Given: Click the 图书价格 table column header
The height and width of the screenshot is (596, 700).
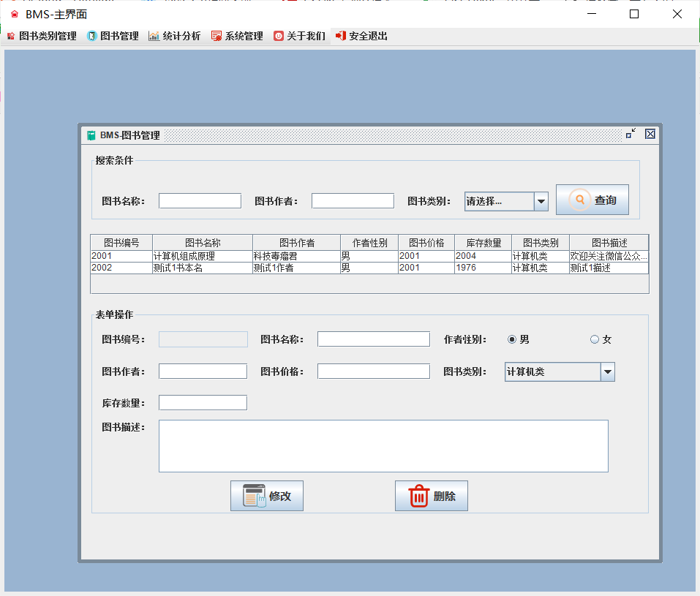Looking at the screenshot, I should [426, 243].
